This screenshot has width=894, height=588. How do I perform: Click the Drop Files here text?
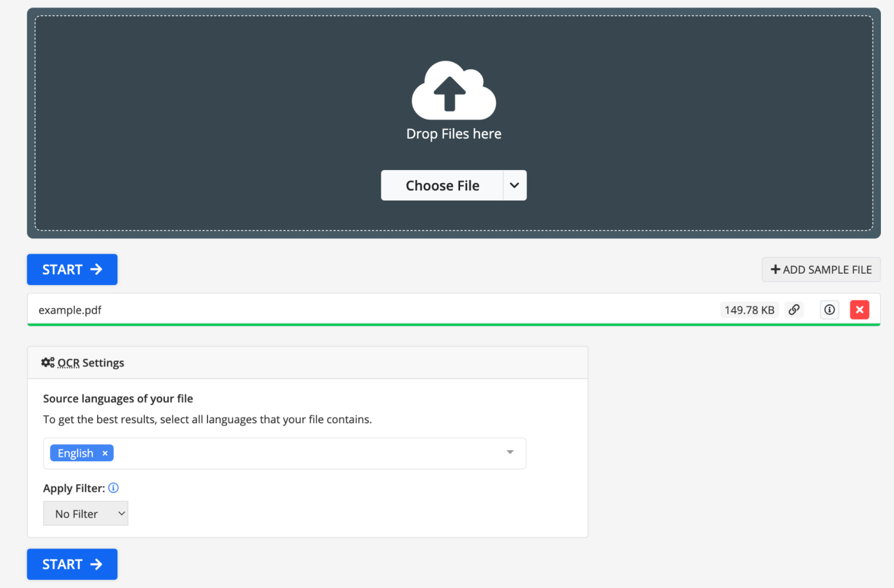453,134
